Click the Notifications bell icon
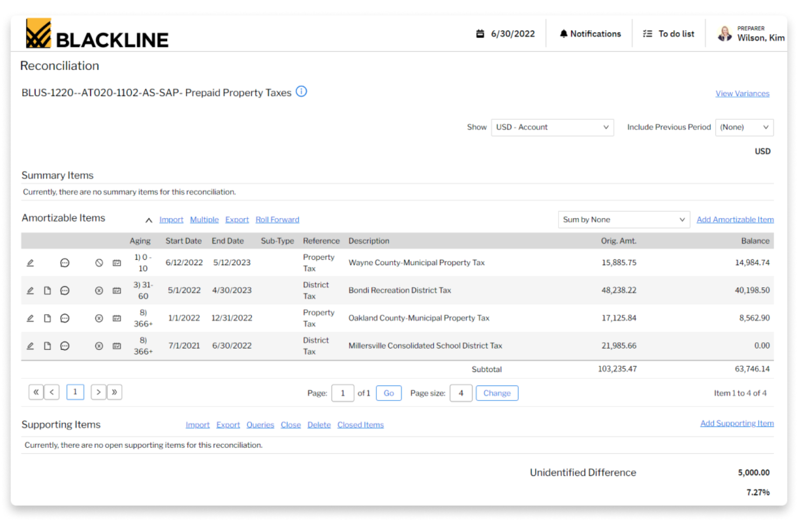The image size is (798, 532). click(563, 33)
